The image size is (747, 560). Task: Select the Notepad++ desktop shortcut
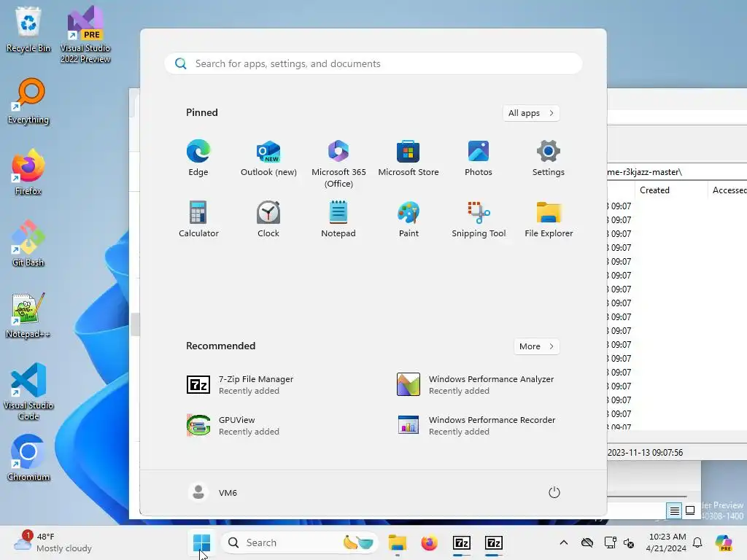coord(28,315)
